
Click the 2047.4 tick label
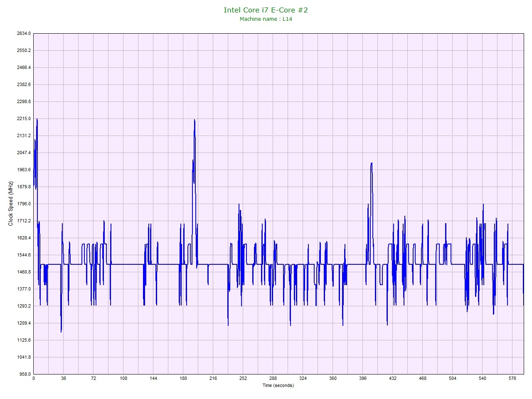click(x=24, y=153)
